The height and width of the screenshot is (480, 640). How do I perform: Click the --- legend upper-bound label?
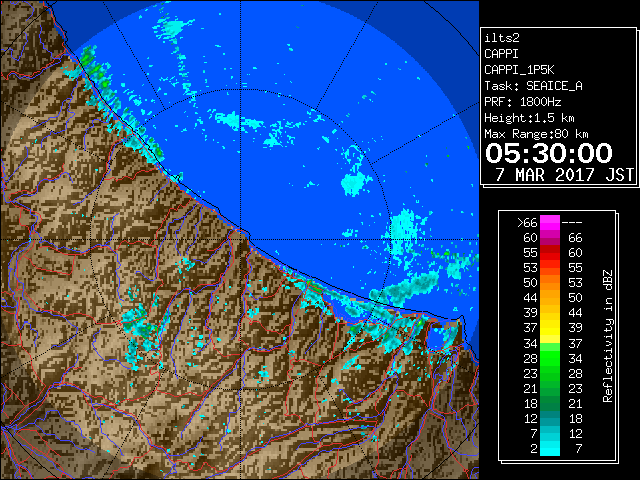571,223
